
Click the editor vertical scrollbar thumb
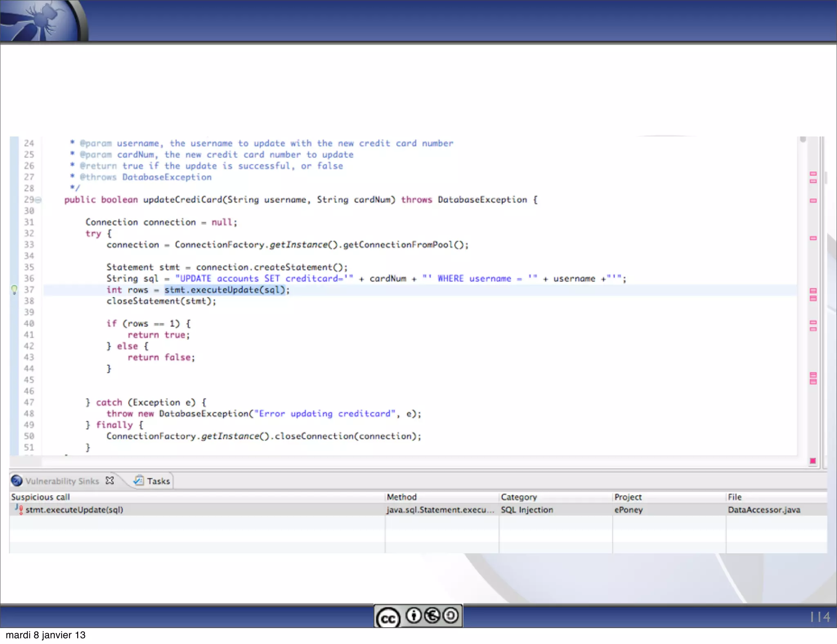click(x=803, y=140)
